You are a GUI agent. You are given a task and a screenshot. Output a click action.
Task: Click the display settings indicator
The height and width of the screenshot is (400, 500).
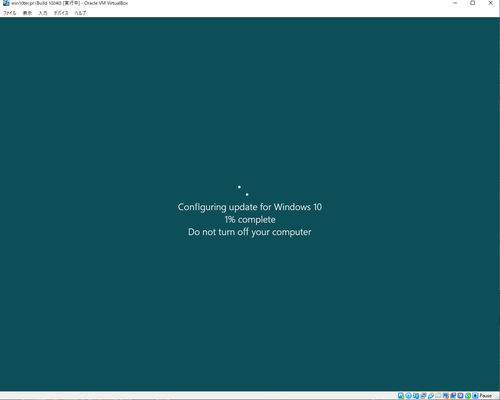[446, 396]
